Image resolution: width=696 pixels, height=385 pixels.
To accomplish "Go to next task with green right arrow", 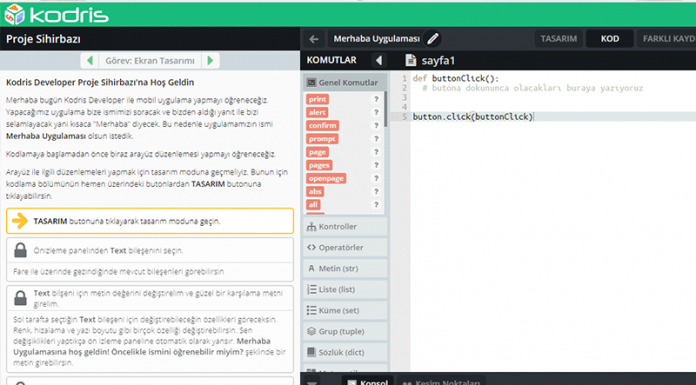I will tap(210, 60).
